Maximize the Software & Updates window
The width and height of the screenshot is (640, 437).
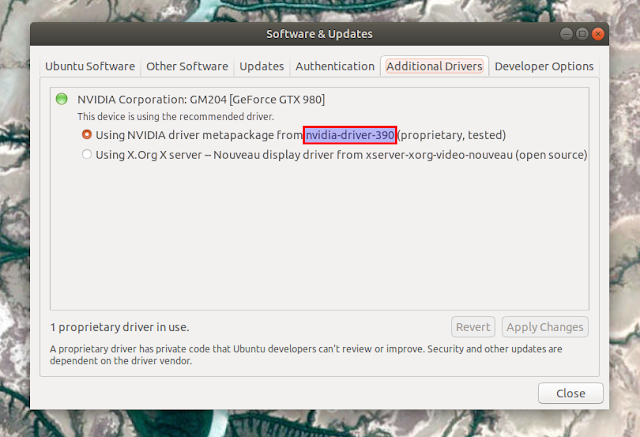click(581, 33)
